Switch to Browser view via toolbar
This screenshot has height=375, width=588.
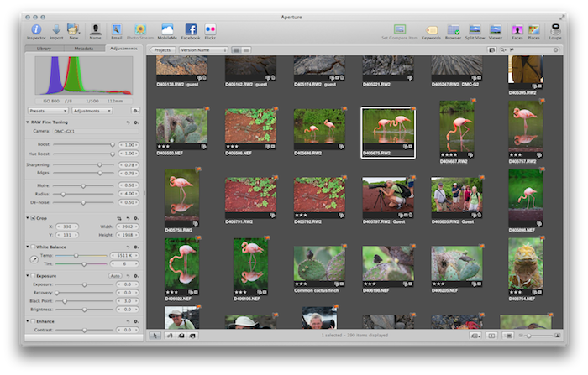pyautogui.click(x=453, y=30)
